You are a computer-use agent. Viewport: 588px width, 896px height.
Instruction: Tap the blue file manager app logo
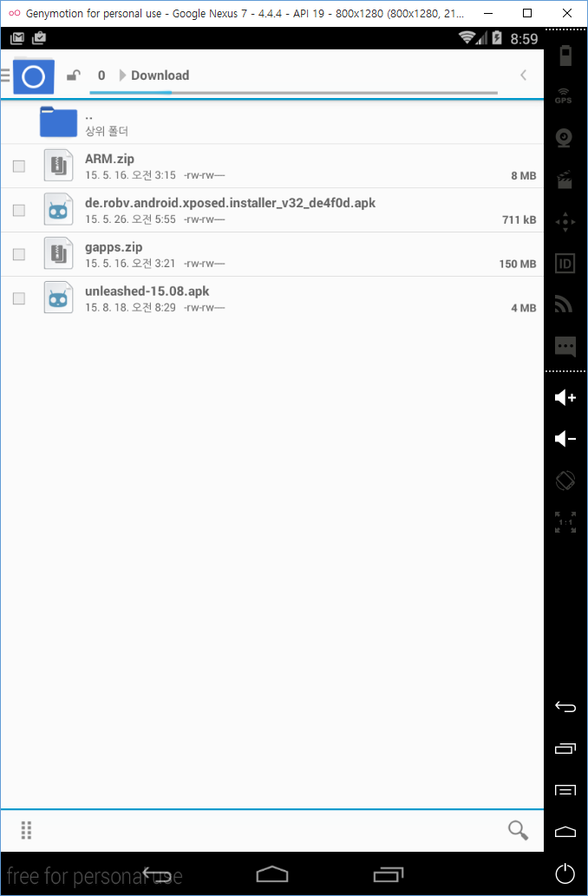(33, 75)
